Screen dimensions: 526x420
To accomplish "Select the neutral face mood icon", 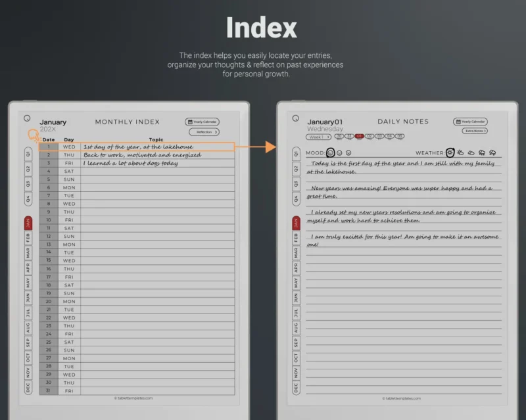I will coord(340,152).
